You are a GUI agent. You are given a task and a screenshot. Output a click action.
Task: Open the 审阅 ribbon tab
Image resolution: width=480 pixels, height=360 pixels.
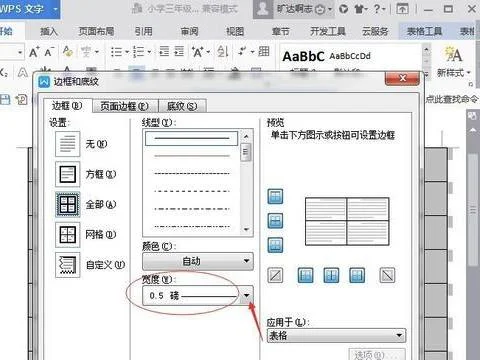tap(189, 31)
